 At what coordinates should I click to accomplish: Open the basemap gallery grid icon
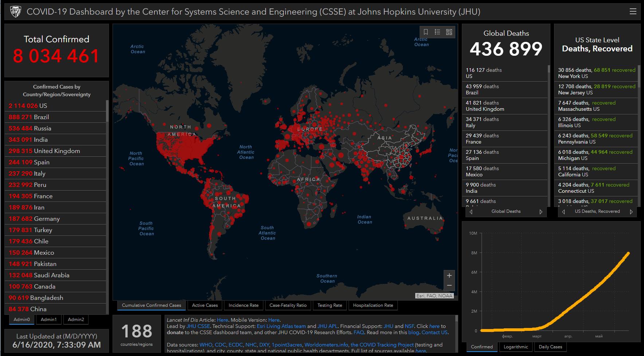tap(449, 32)
